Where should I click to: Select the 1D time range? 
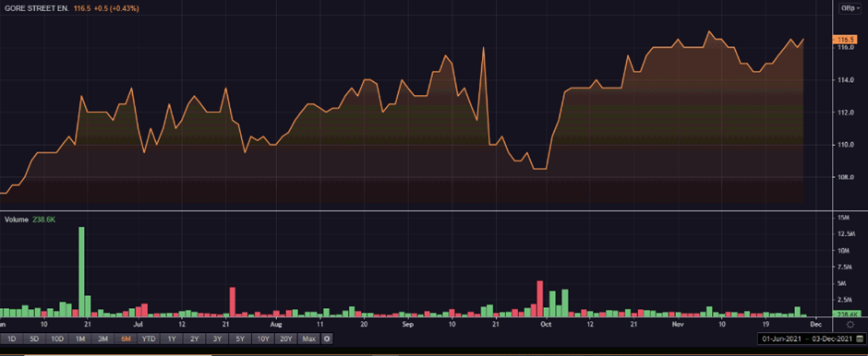(x=11, y=338)
